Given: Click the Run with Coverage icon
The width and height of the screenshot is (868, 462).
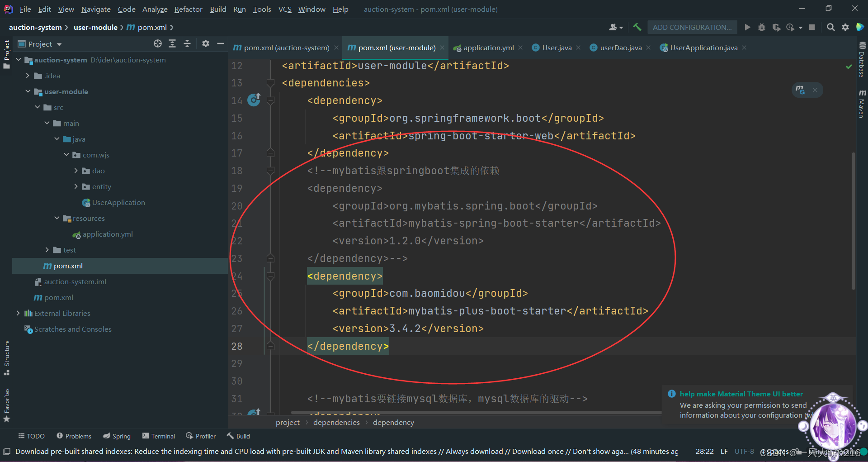Looking at the screenshot, I should [x=776, y=27].
